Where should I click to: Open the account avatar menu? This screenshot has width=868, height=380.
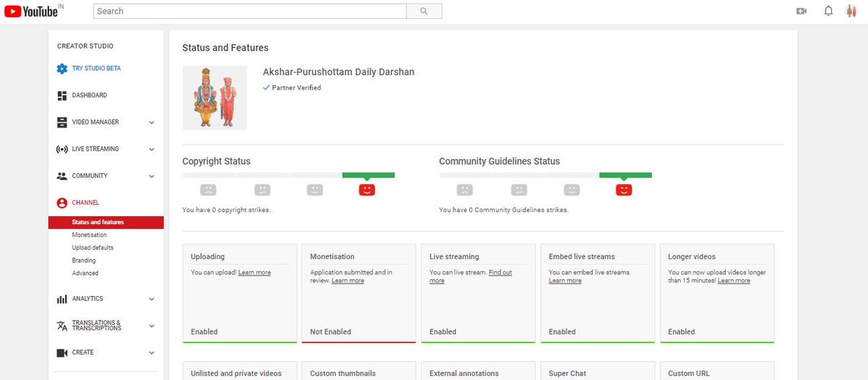851,11
